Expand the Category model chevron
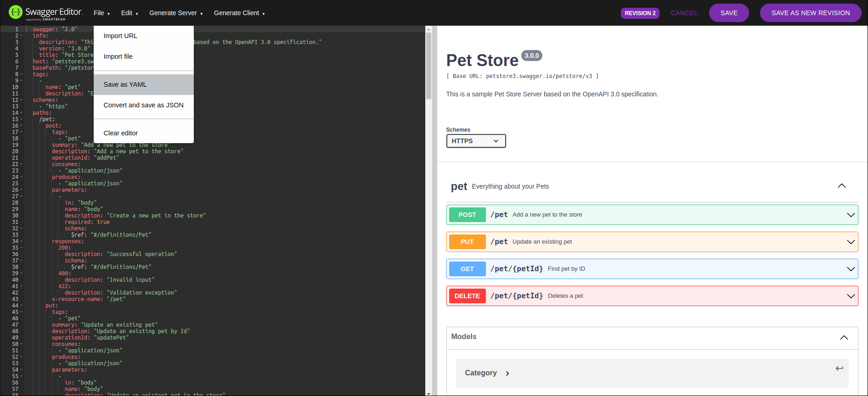The image size is (868, 396). coord(507,374)
